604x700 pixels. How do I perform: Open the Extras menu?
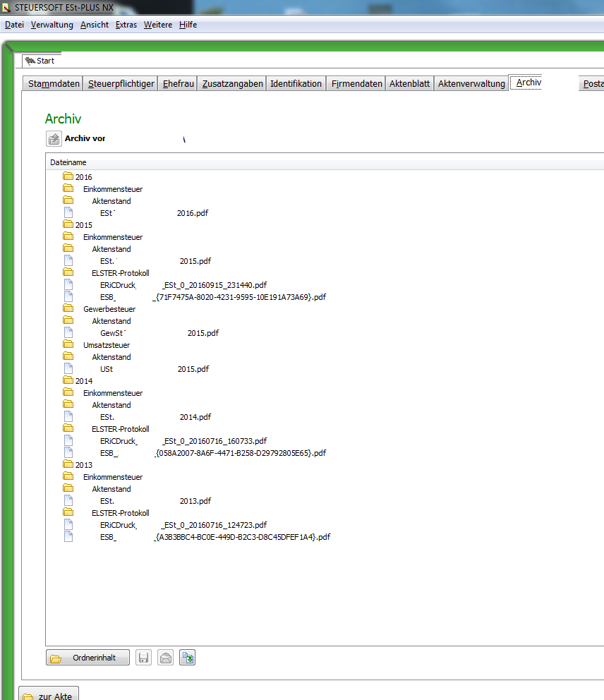pyautogui.click(x=126, y=25)
